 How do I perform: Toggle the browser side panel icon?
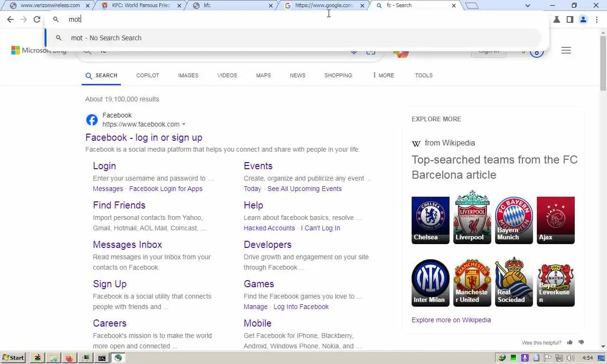click(570, 19)
